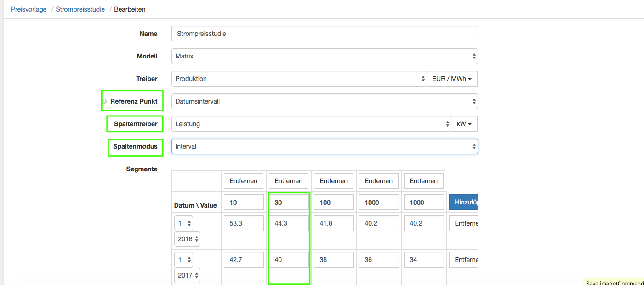Click the cell containing 42.7
Viewport: 644px width, 285px height.
(244, 260)
